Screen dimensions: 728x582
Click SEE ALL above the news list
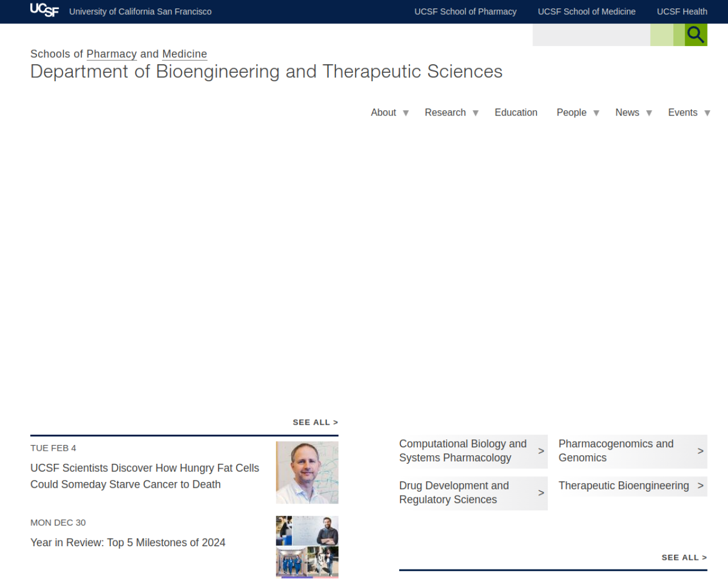click(315, 422)
